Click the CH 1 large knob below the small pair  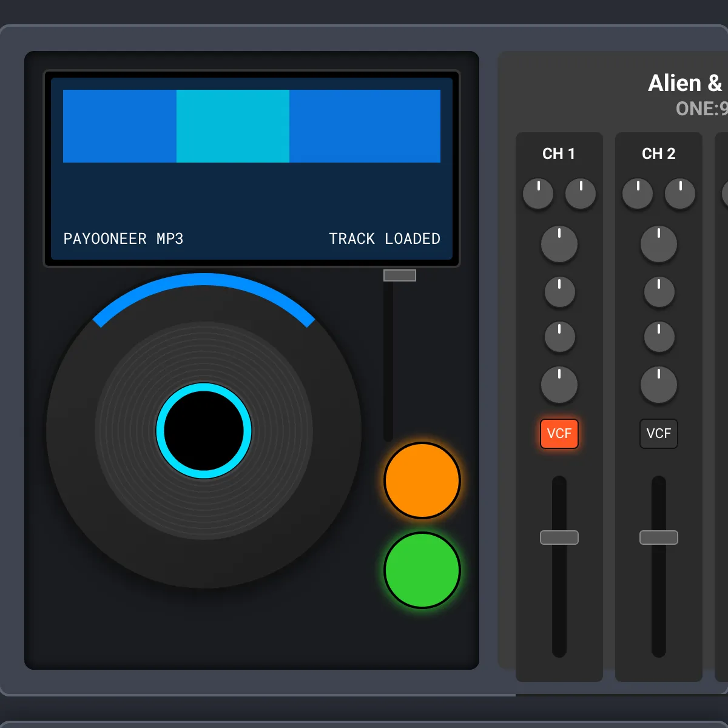pos(559,244)
